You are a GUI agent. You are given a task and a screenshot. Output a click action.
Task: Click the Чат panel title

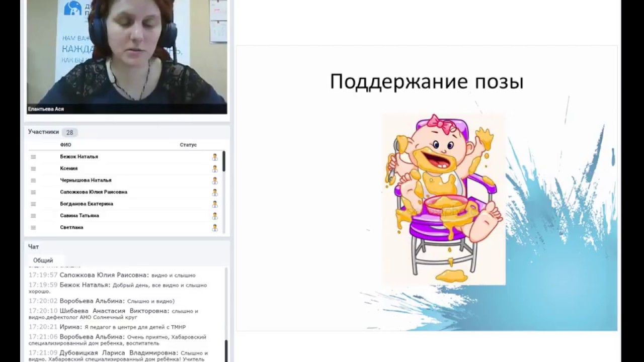pyautogui.click(x=33, y=247)
